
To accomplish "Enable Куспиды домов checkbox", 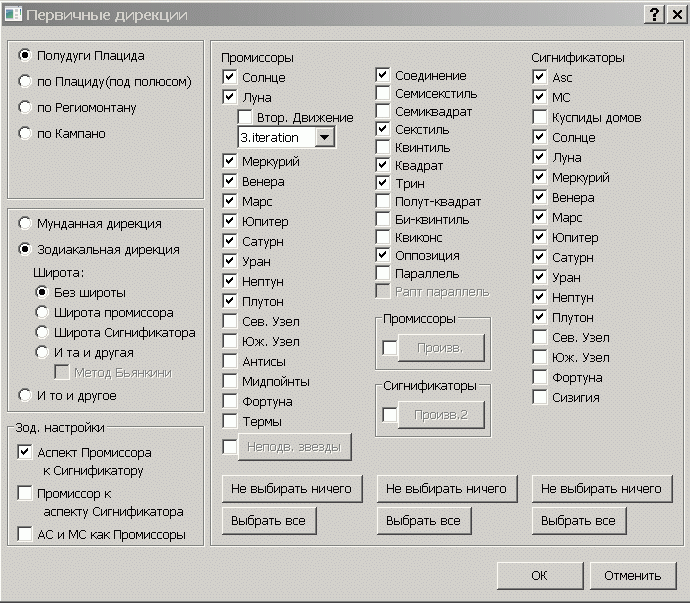I will coord(540,117).
